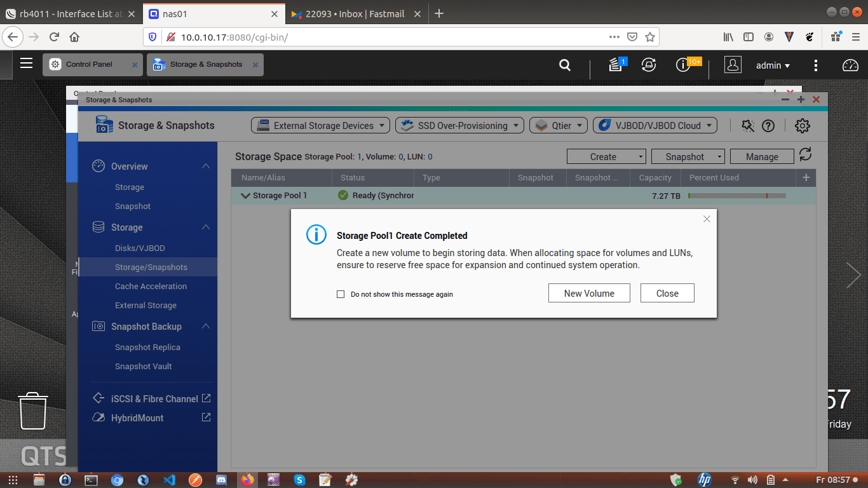
Task: Close the Storage Pool1 Create Completed dialog via X
Action: tap(707, 219)
